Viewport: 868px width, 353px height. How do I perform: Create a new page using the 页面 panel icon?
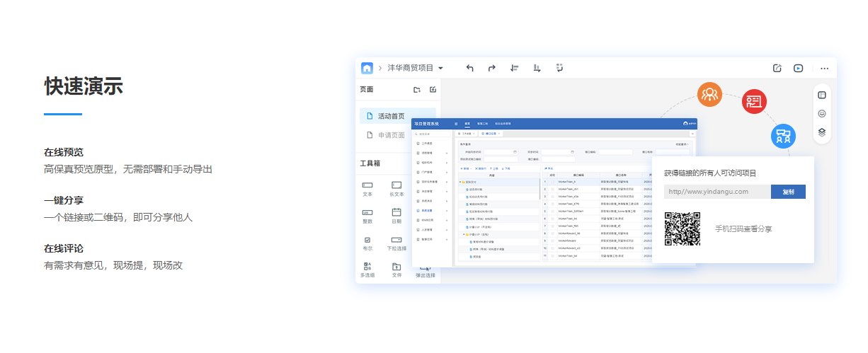click(433, 90)
